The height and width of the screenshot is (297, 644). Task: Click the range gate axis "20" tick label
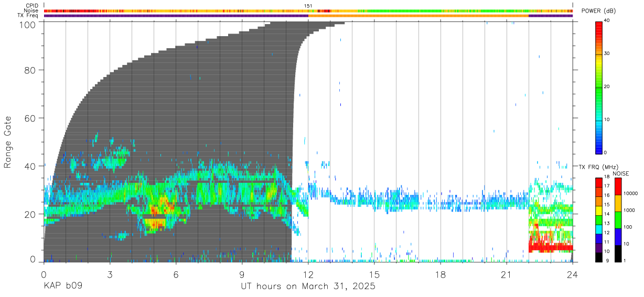coord(29,214)
